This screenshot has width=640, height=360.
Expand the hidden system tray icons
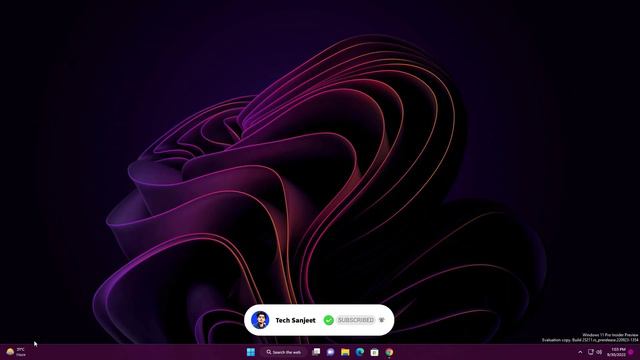[x=580, y=352]
